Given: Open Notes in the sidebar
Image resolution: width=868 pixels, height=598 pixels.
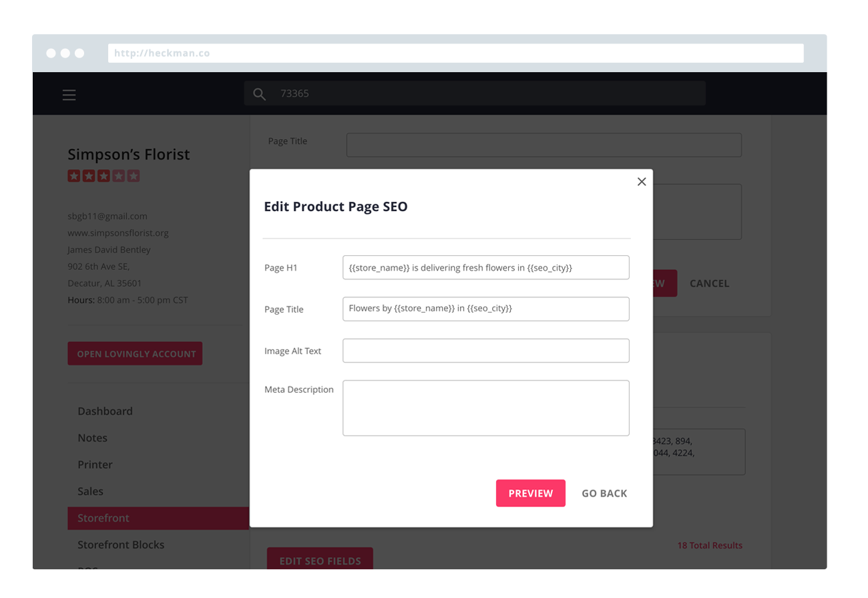Looking at the screenshot, I should [92, 438].
